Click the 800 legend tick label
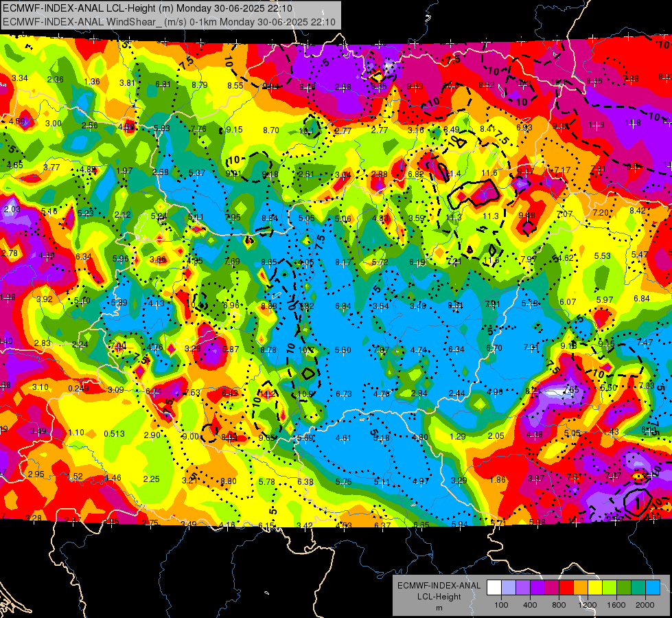Image resolution: width=672 pixels, height=618 pixels. [559, 605]
